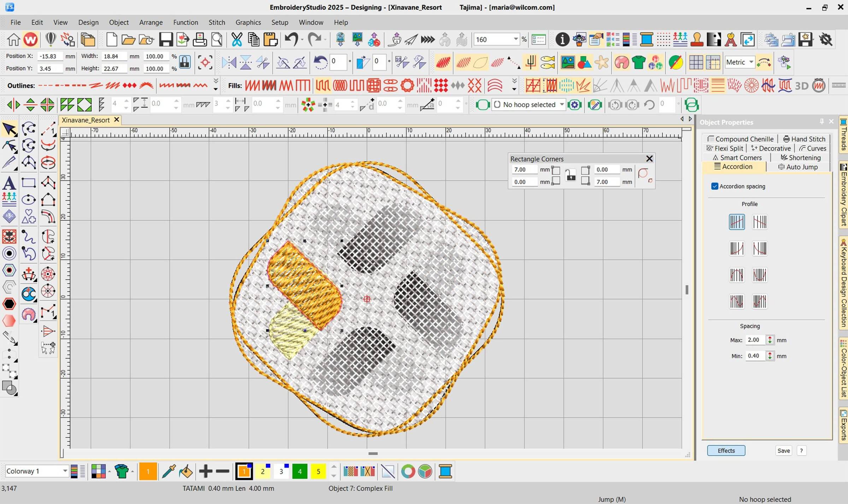Click the Save design floppy icon
848x504 pixels.
(166, 40)
